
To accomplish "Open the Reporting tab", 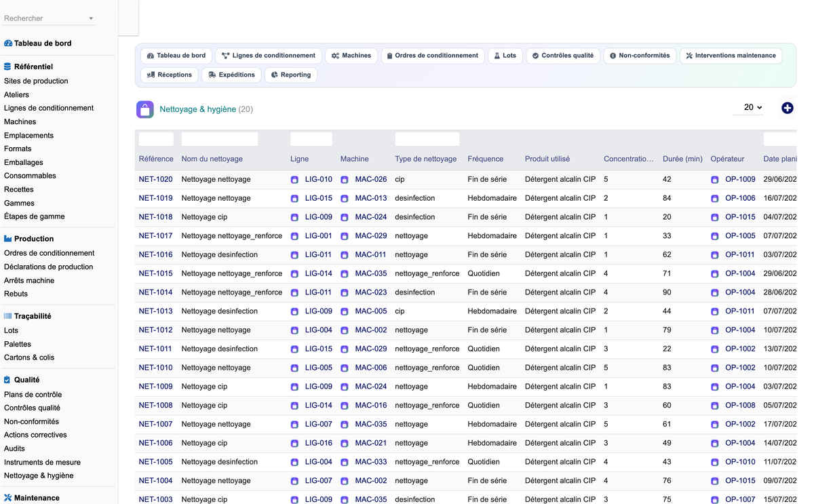I will (291, 75).
